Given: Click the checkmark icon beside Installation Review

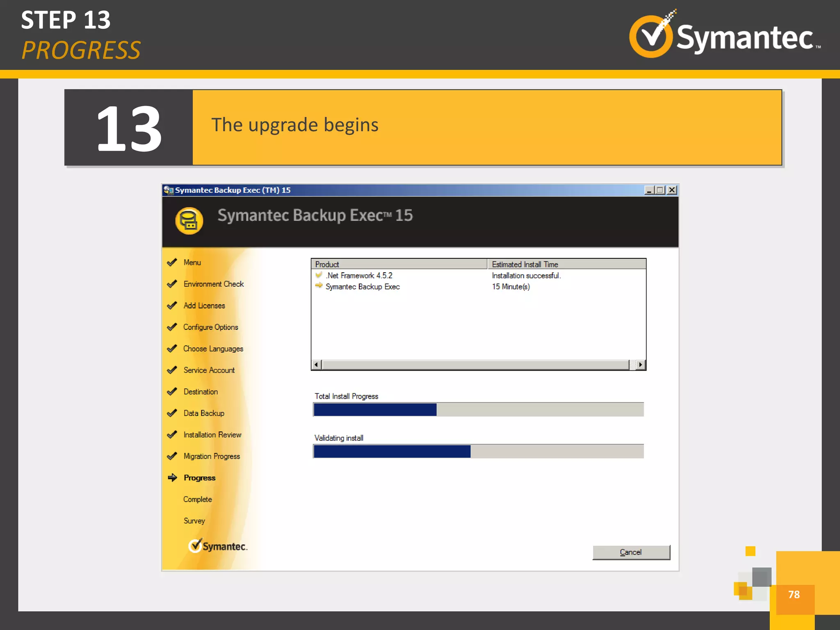Looking at the screenshot, I should [x=172, y=435].
